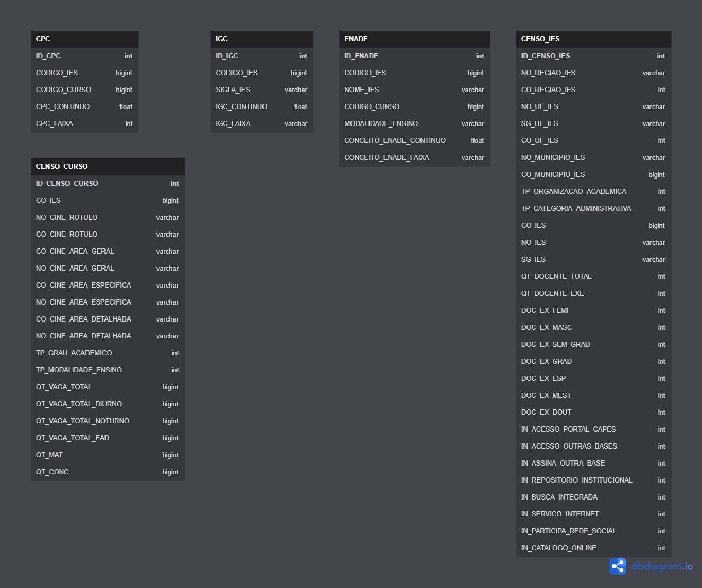Click the NO_CINE_ROTULO field
Viewport: 702px width, 588px height.
pyautogui.click(x=108, y=218)
